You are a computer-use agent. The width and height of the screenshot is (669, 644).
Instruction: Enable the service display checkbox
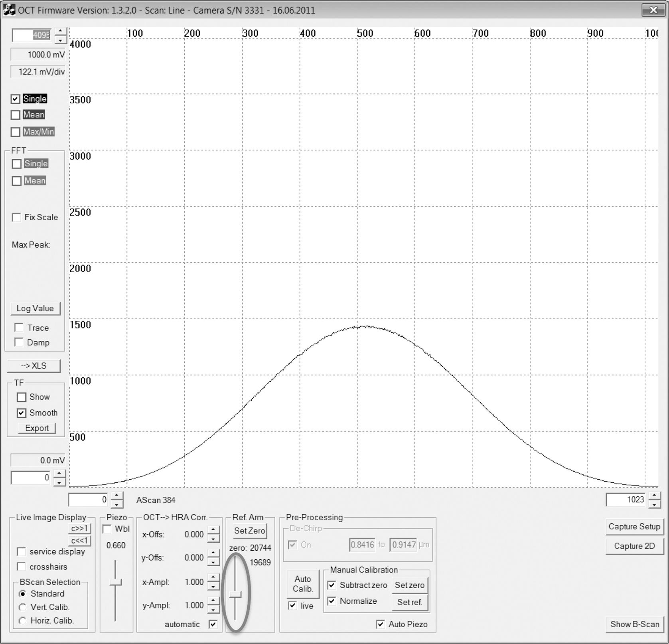pyautogui.click(x=21, y=552)
